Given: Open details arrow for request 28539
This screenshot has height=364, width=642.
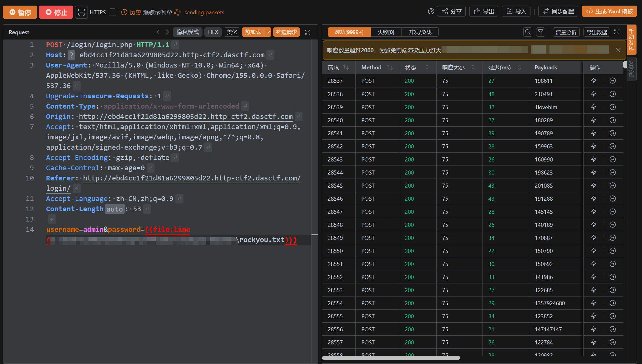Looking at the screenshot, I should tap(613, 107).
